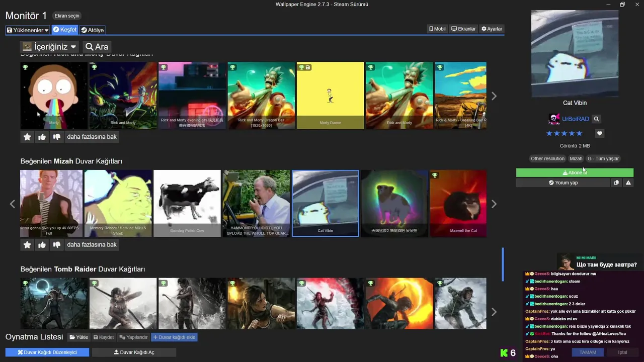The width and height of the screenshot is (644, 362).
Task: Click the Abone ol subscribe button
Action: pos(575,172)
